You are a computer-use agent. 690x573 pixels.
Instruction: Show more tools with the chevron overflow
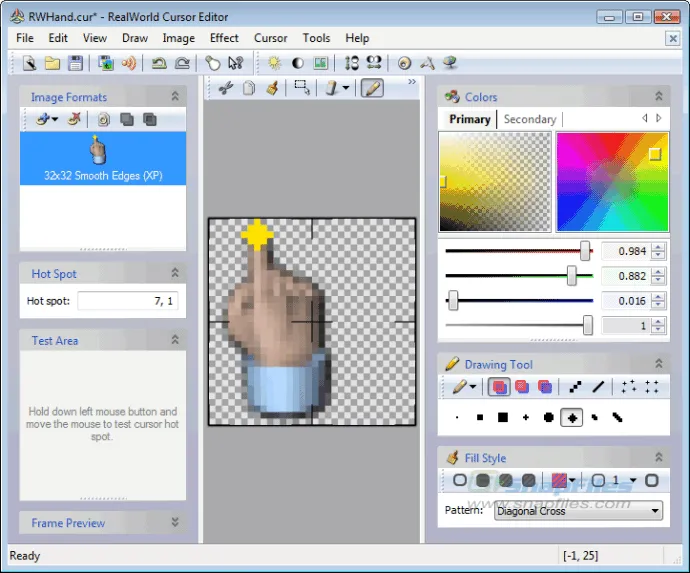[x=412, y=82]
